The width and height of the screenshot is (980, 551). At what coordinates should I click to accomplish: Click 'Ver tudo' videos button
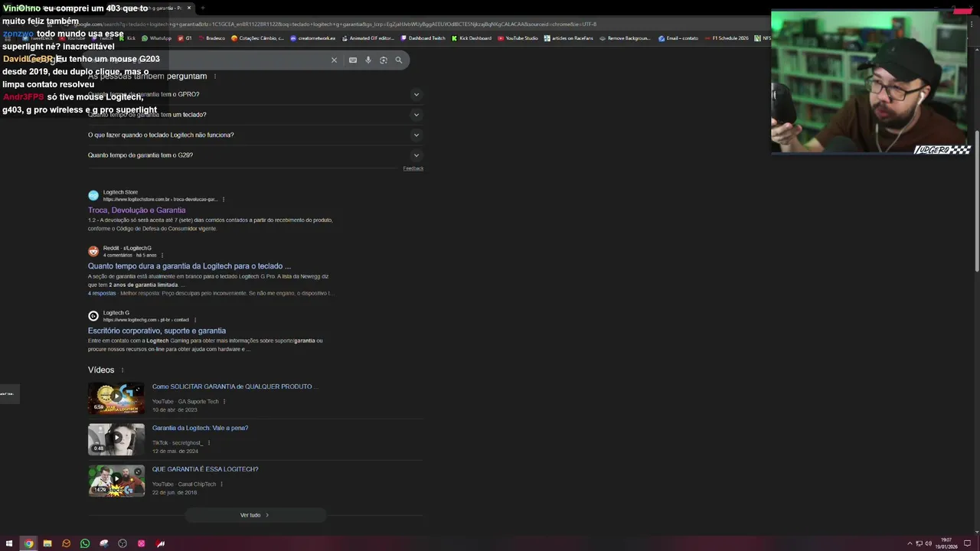[255, 515]
